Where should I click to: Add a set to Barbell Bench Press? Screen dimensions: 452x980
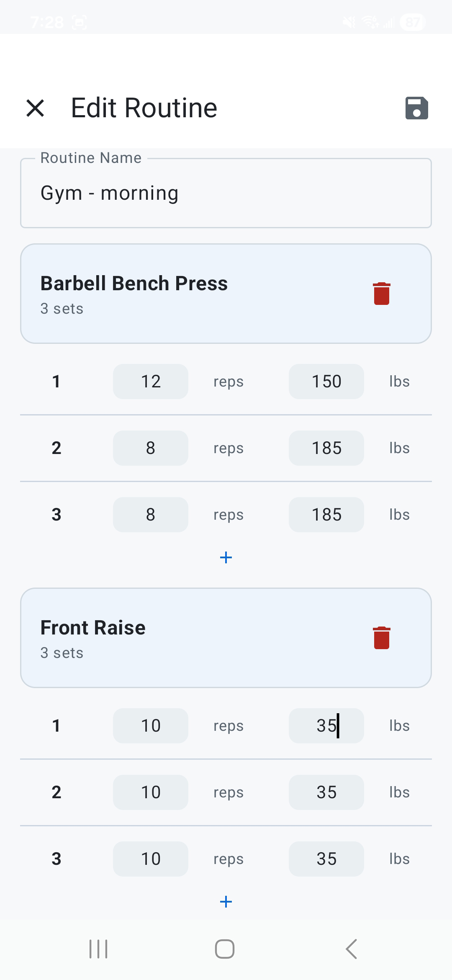pyautogui.click(x=226, y=557)
